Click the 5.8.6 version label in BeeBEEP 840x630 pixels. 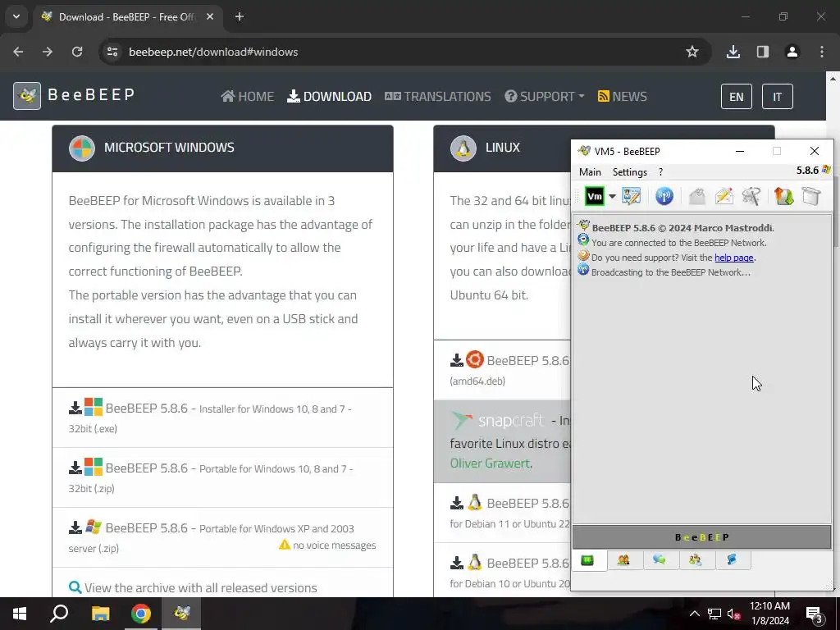click(x=807, y=171)
